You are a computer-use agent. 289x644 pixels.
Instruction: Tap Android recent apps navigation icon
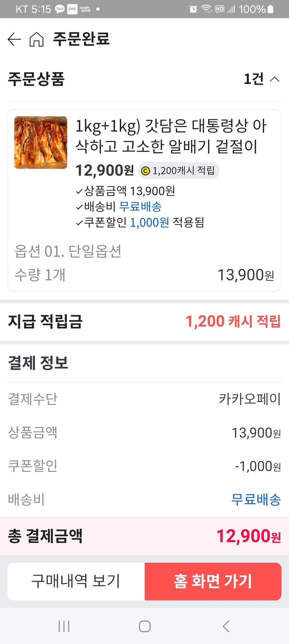(x=64, y=626)
